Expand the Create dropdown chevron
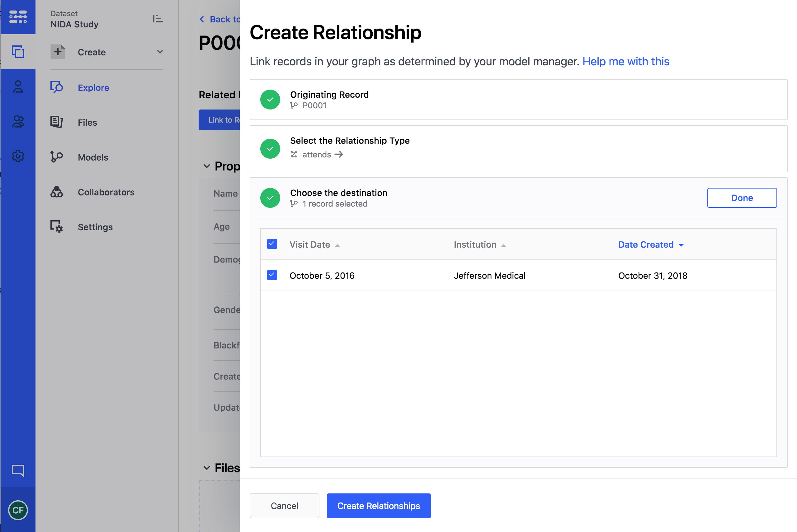 (160, 52)
